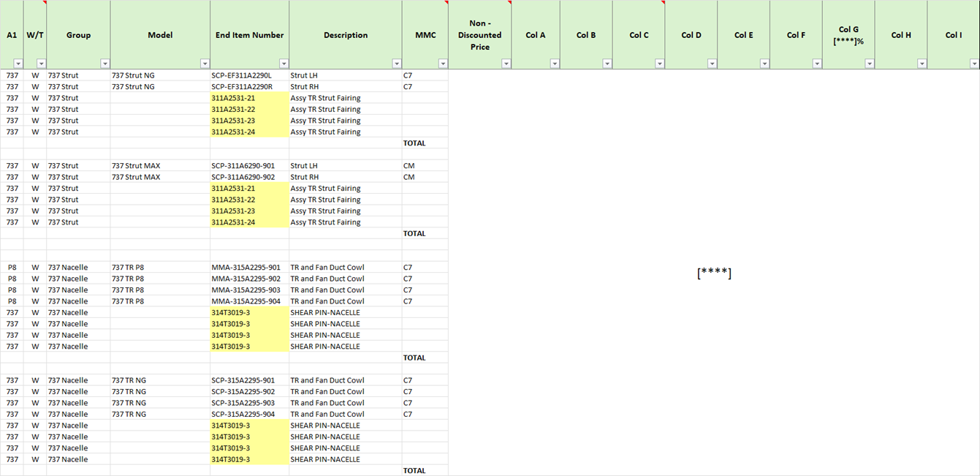Select the SCP-EF311A2290L cell
980x476 pixels.
pyautogui.click(x=241, y=75)
